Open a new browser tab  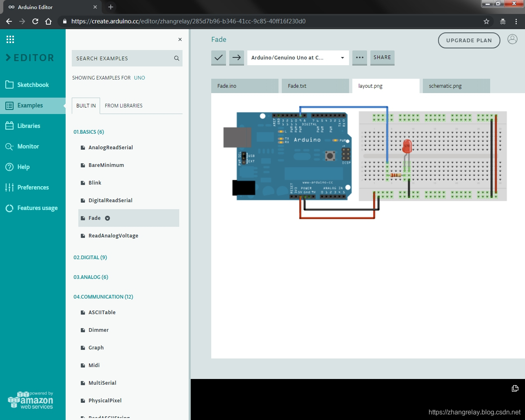[x=111, y=7]
